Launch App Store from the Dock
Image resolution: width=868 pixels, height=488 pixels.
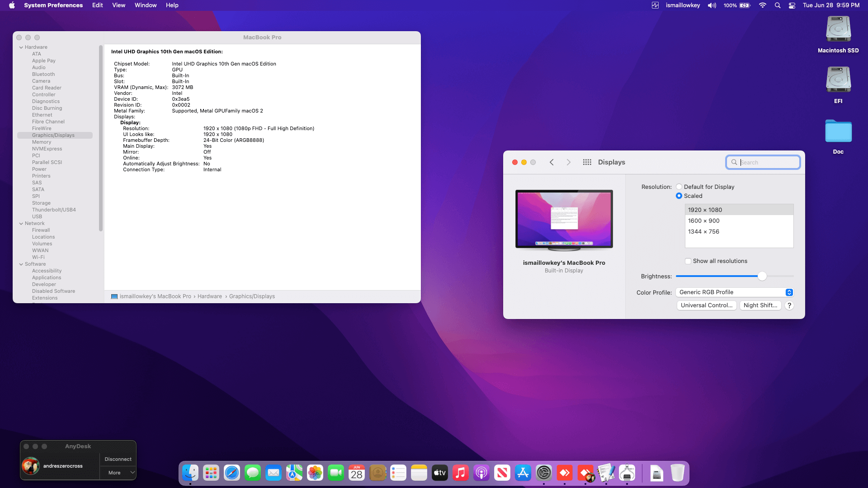coord(523,473)
